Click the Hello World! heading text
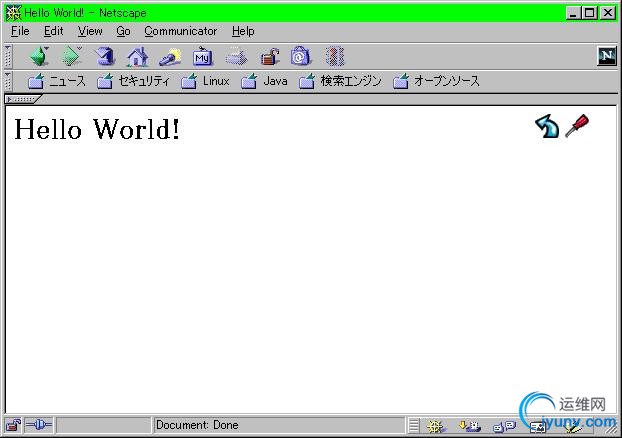This screenshot has width=622, height=438. pyautogui.click(x=97, y=129)
